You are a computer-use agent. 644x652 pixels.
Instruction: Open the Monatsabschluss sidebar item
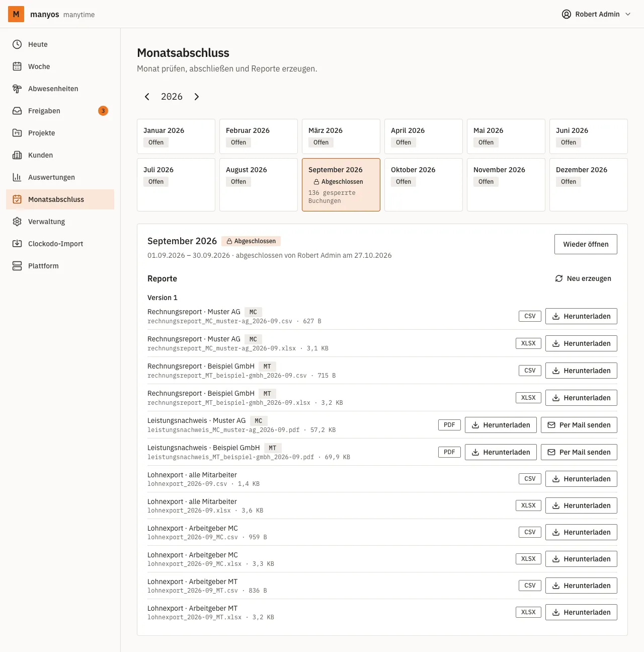tap(60, 199)
